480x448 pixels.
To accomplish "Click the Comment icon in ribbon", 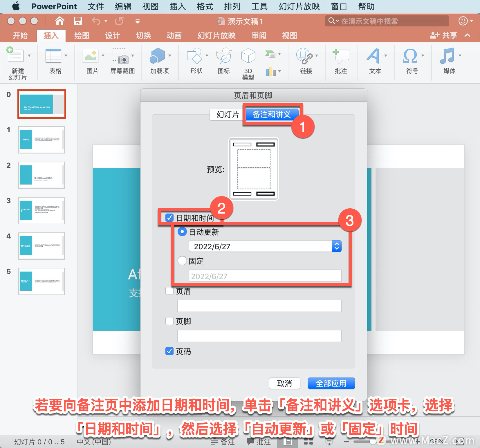I will 340,56.
